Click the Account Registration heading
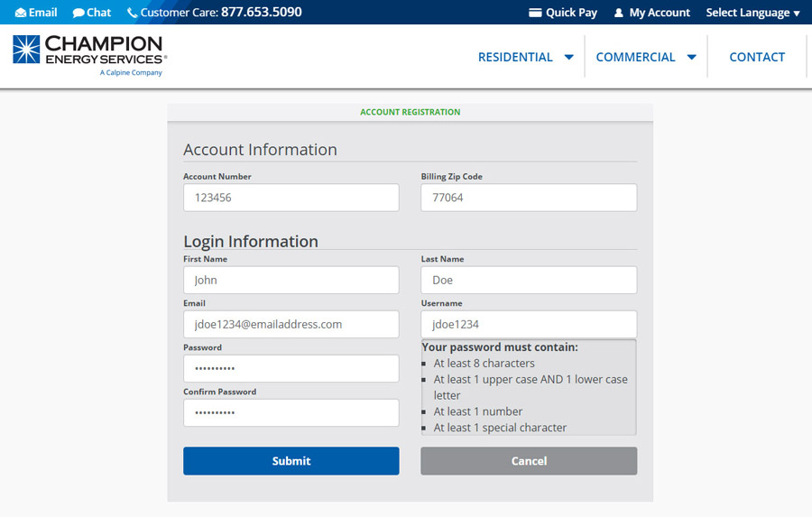Screen dimensions: 812x517 [x=411, y=112]
